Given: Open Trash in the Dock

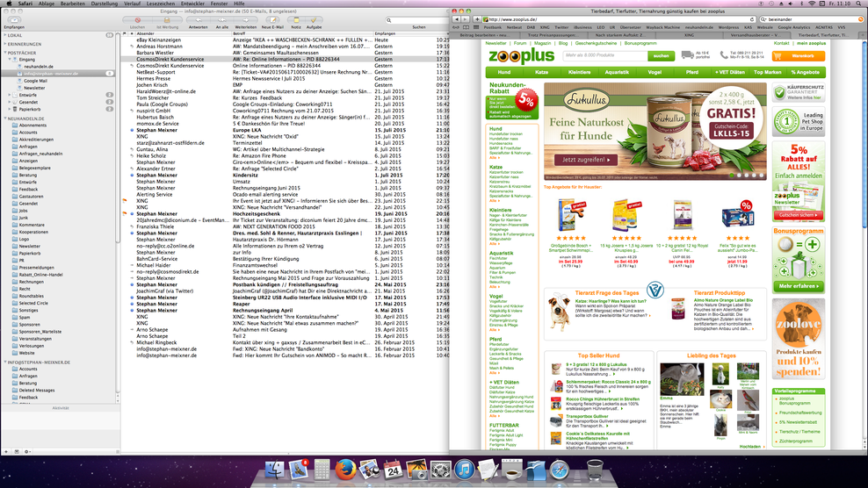Looking at the screenshot, I should [595, 470].
